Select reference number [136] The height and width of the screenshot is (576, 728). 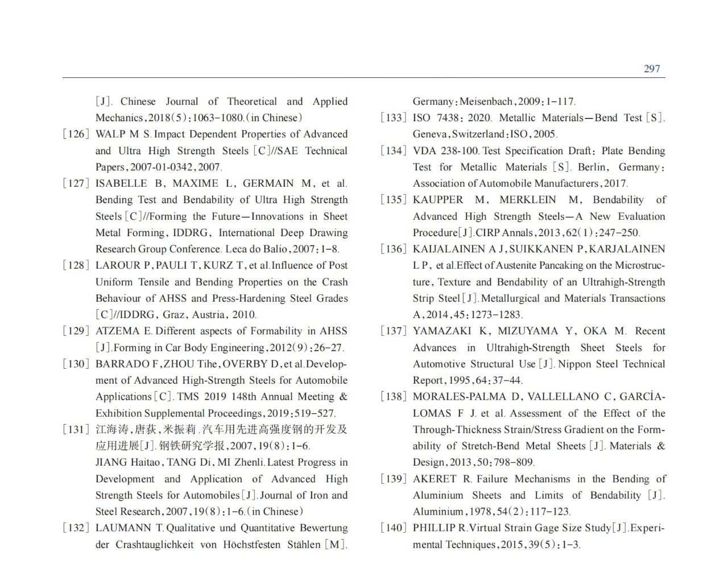[x=394, y=249]
